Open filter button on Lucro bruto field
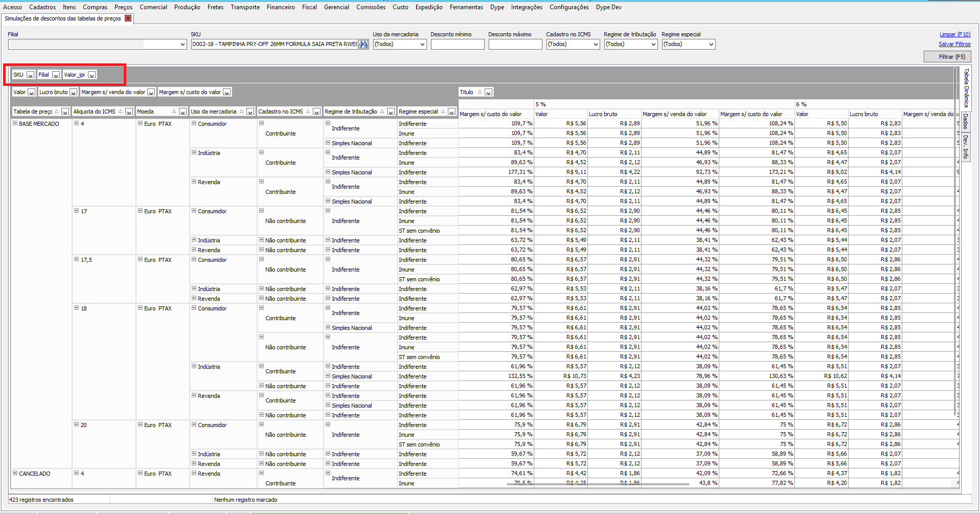 coord(73,92)
